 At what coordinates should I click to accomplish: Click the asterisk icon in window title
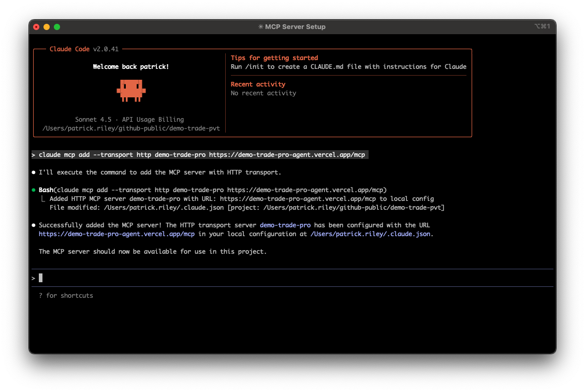coord(260,27)
